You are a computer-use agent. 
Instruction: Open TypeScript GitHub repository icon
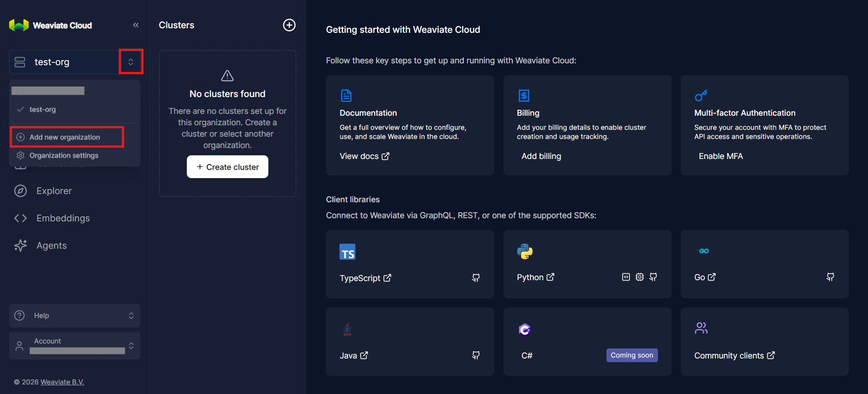pyautogui.click(x=476, y=278)
